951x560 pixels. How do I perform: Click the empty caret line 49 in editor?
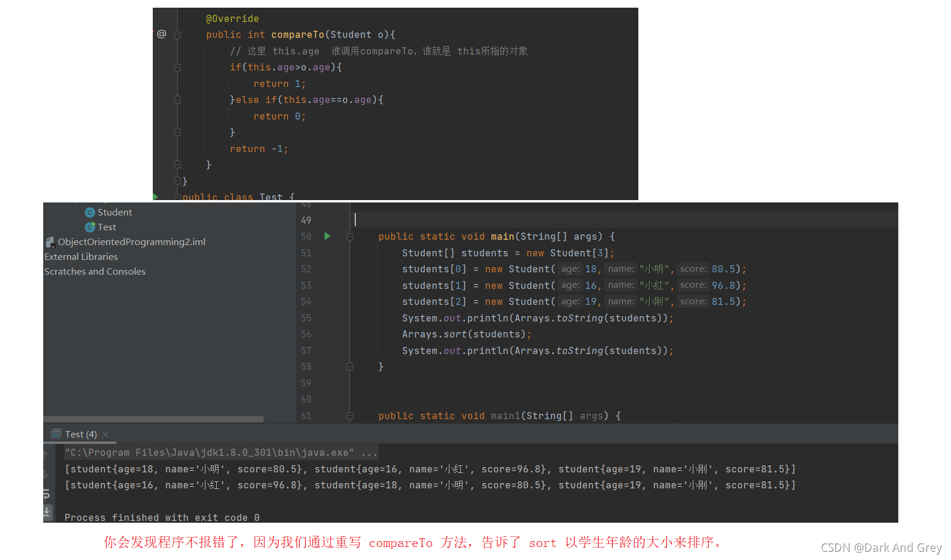(625, 220)
